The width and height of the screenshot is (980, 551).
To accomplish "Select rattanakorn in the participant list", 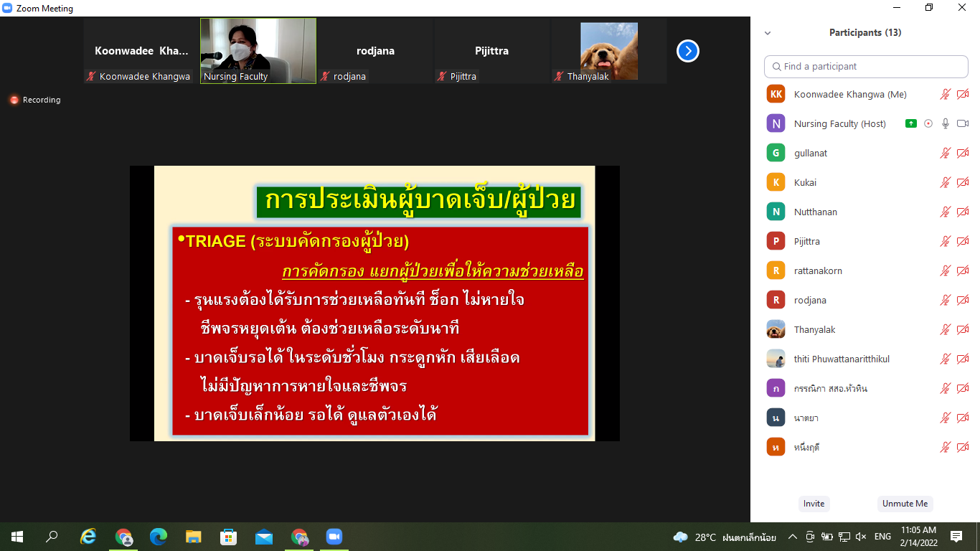I will (x=818, y=270).
